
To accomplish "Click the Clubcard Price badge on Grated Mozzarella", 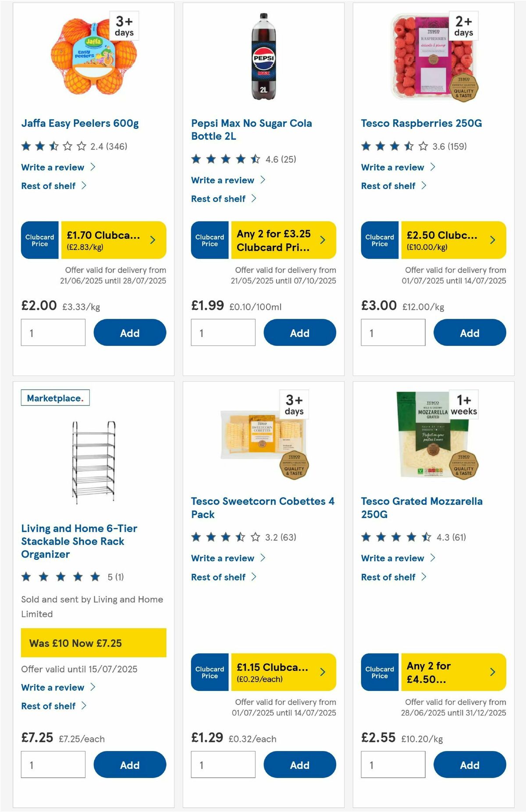I will point(380,672).
